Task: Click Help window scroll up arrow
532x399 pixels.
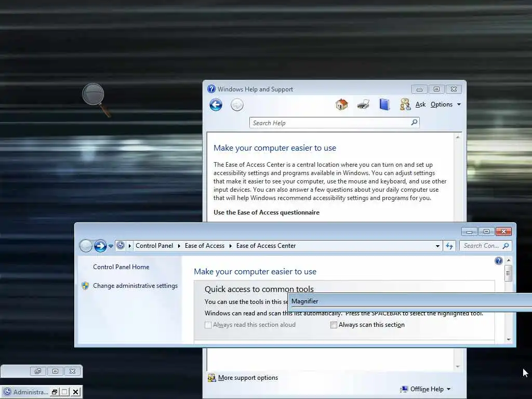Action: tap(458, 137)
